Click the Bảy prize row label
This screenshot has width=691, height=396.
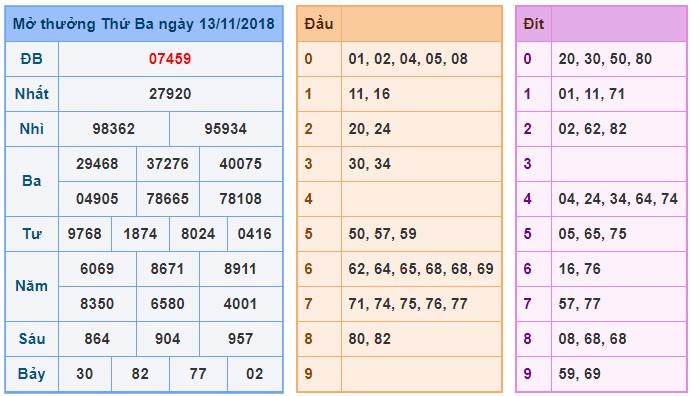pyautogui.click(x=32, y=374)
